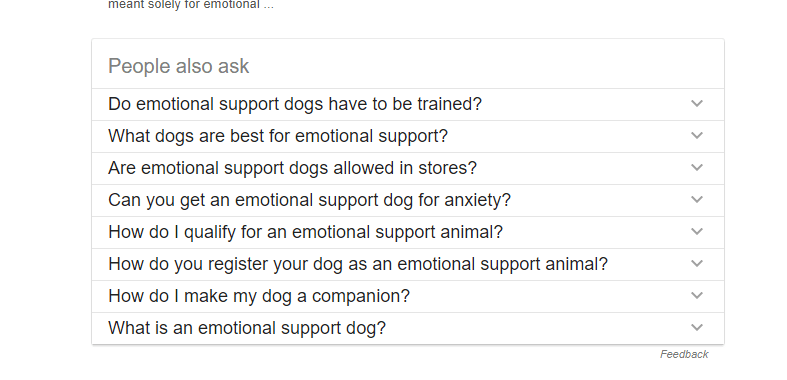The width and height of the screenshot is (787, 380).
Task: Click the snippet text 'meant solely for emotional ...'
Action: tap(191, 5)
